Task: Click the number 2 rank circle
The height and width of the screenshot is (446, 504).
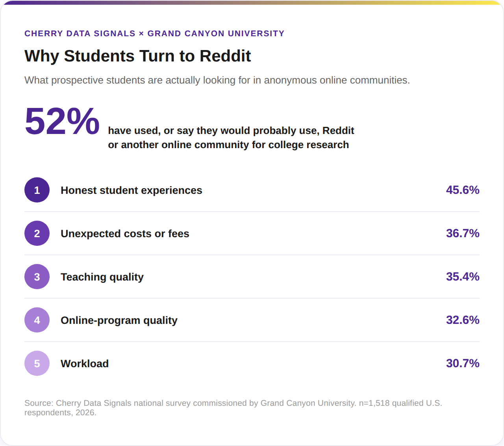Action: [x=37, y=233]
